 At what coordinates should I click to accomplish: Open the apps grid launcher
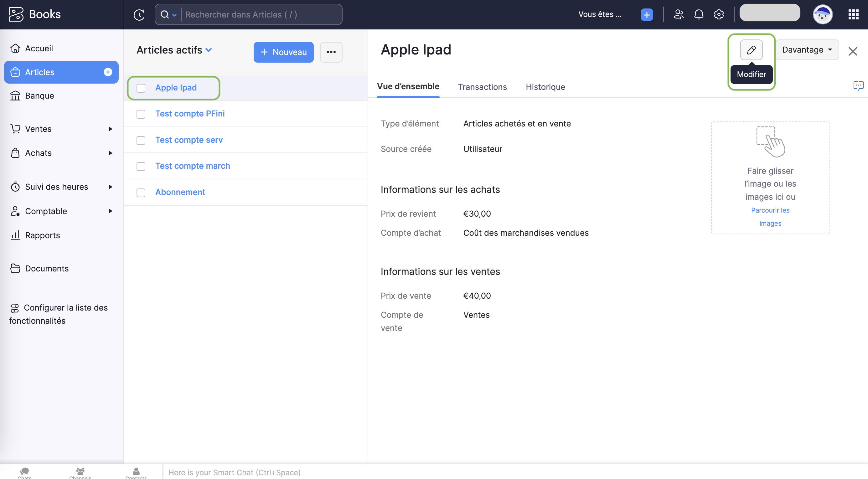853,14
